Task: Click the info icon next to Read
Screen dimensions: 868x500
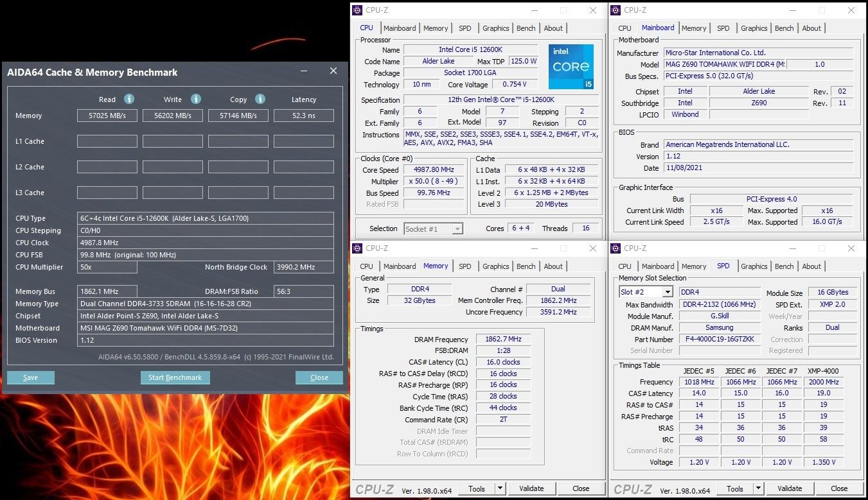Action: pos(128,99)
